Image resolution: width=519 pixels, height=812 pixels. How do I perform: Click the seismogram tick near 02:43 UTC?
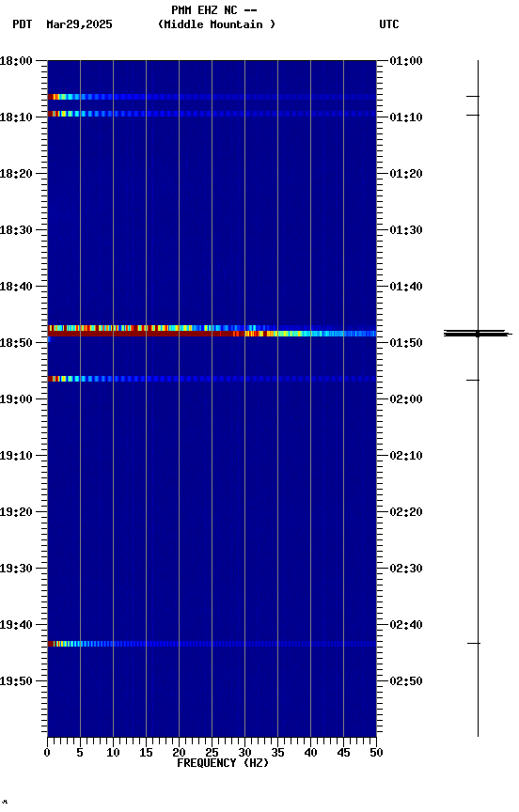point(474,644)
